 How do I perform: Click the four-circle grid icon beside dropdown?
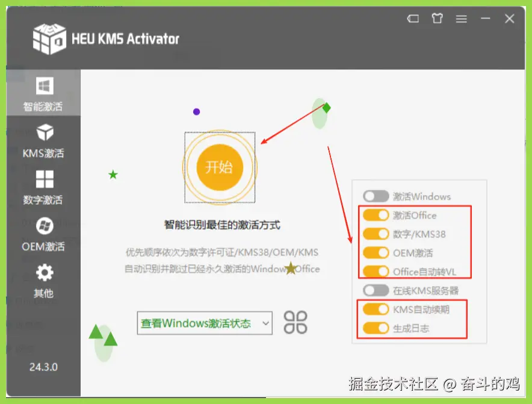[x=295, y=323]
